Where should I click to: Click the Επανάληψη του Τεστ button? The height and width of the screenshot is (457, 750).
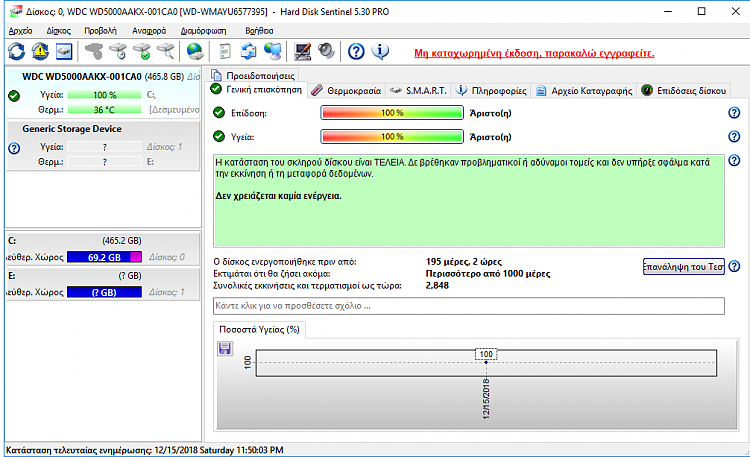[x=684, y=267]
